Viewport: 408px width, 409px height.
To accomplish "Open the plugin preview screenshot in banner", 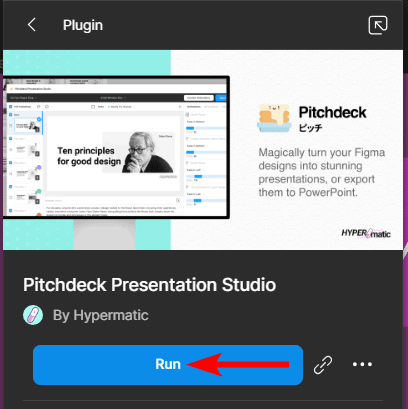I will [x=116, y=147].
